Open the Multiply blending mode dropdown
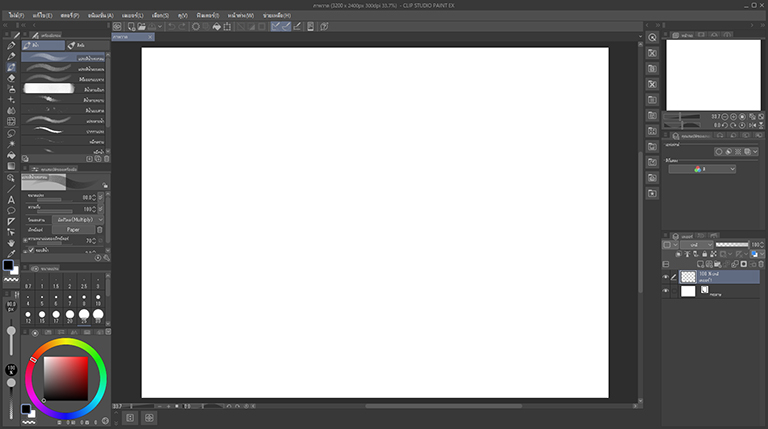The image size is (768, 429). [78, 218]
